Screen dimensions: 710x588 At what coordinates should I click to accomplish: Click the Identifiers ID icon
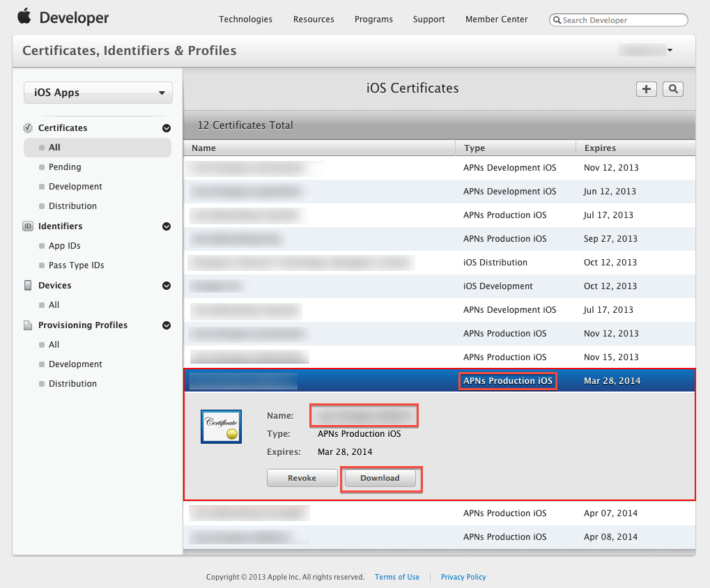28,226
